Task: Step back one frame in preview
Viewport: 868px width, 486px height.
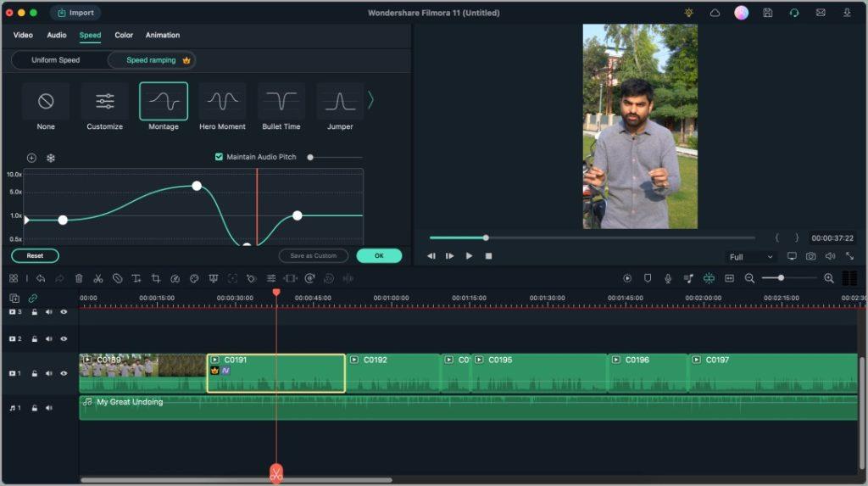Action: (x=431, y=256)
